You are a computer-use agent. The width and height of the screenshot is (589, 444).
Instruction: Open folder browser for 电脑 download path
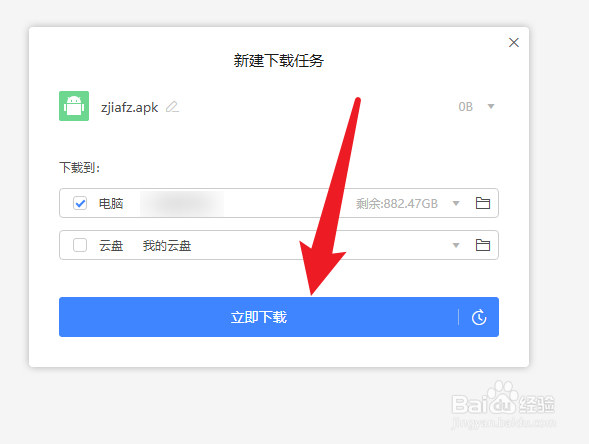point(483,203)
